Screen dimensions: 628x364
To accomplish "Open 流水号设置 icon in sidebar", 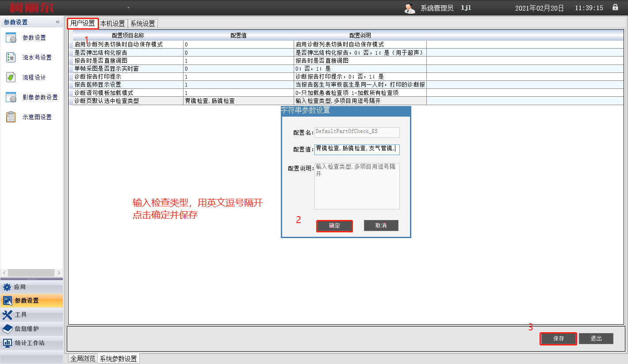I will [x=11, y=58].
